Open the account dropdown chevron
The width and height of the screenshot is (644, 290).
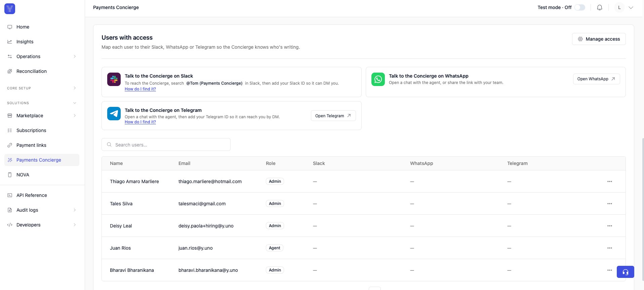(631, 7)
